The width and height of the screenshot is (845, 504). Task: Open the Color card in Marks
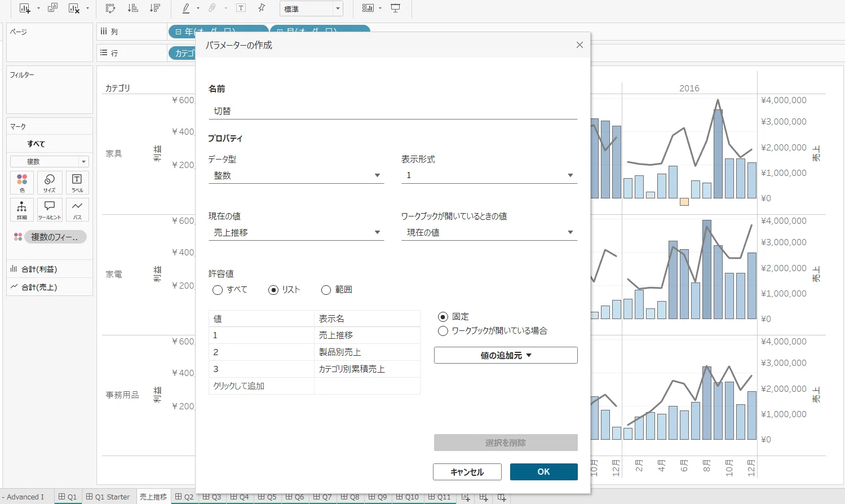point(22,183)
